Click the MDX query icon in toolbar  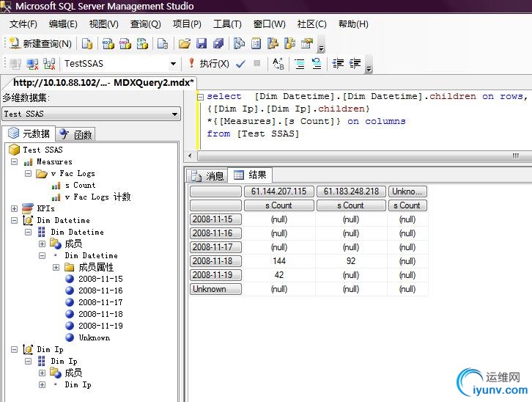point(109,44)
